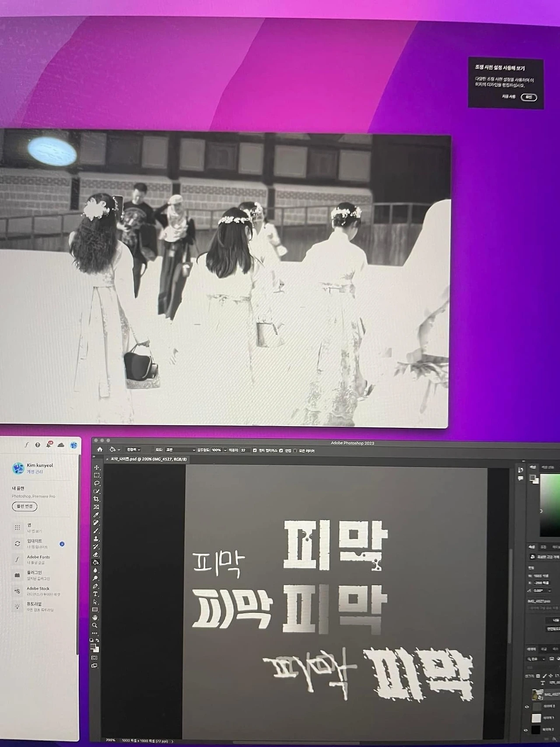Select the Move tool in Photoshop

click(x=97, y=468)
